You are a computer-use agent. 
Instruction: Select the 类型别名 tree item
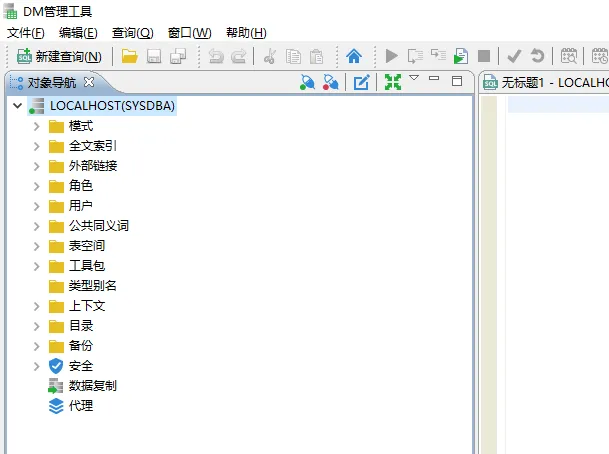click(x=83, y=286)
